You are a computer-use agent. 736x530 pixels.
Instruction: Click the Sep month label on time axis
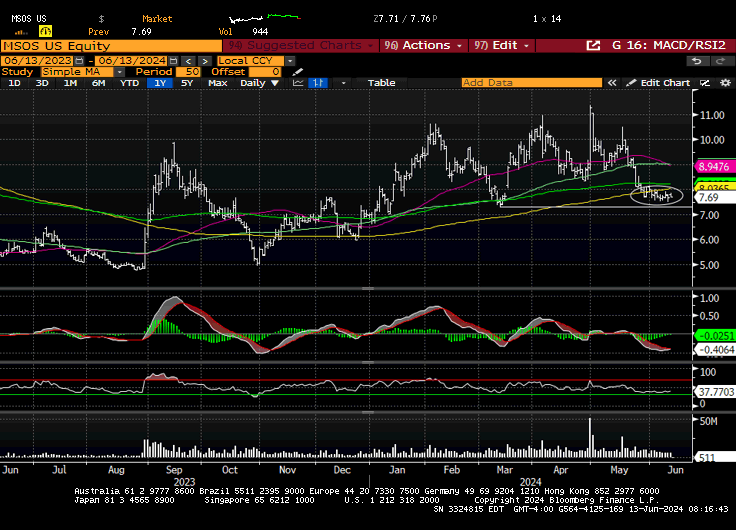point(174,470)
